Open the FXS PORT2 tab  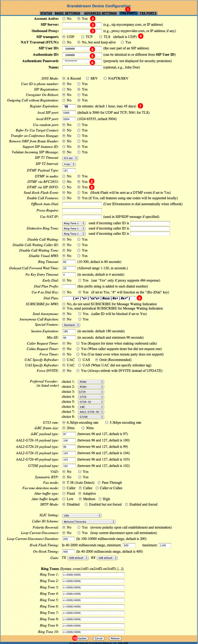pos(148,13)
